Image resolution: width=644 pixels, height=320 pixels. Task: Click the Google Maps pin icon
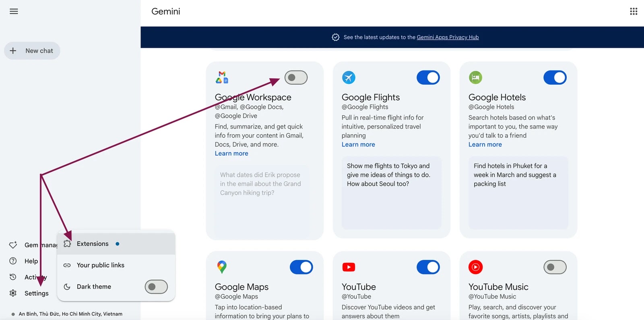point(222,267)
